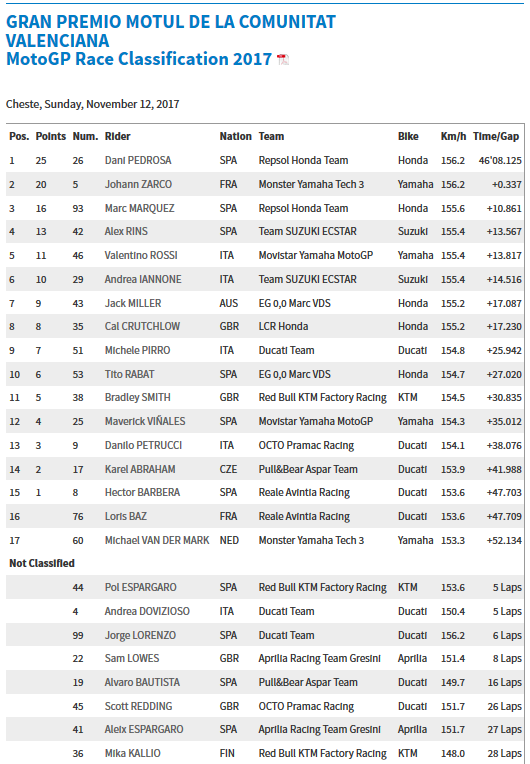The image size is (530, 764).
Task: Open Johann ZARCO rider link
Action: (x=138, y=184)
